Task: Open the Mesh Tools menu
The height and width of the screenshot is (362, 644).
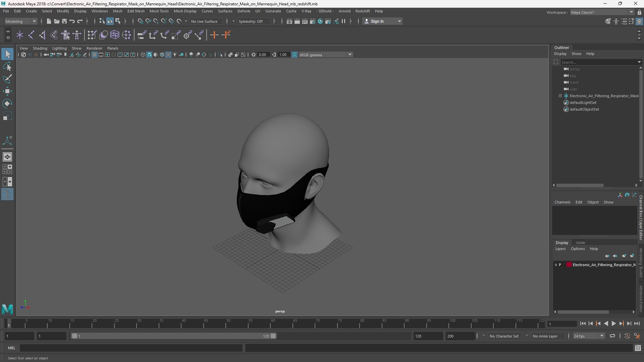Action: tap(159, 11)
